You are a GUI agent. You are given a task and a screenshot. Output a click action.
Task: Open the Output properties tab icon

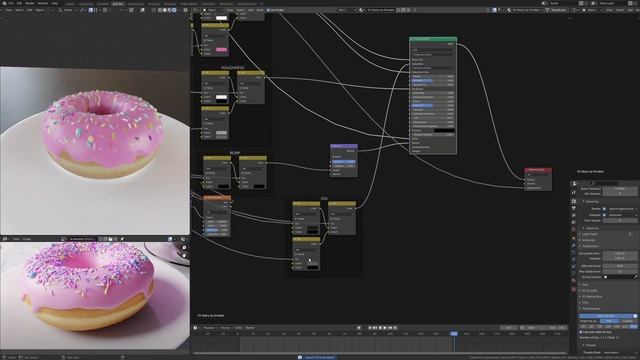574,207
